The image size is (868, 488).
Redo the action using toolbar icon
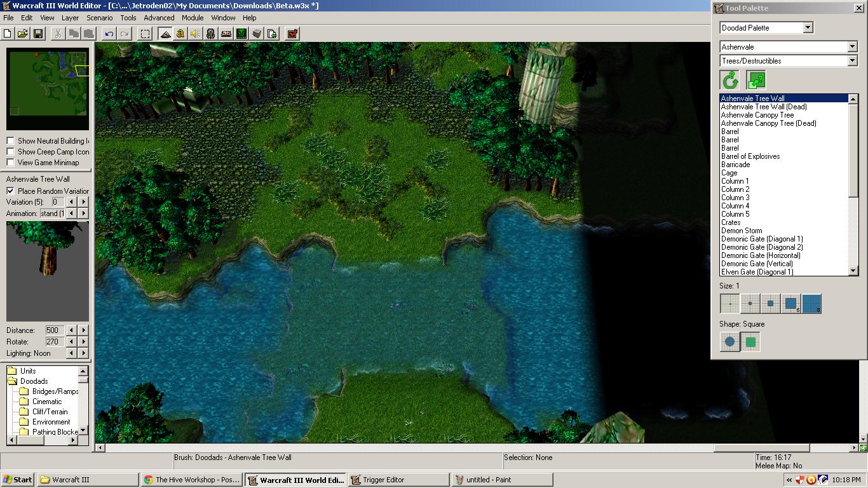[x=125, y=34]
